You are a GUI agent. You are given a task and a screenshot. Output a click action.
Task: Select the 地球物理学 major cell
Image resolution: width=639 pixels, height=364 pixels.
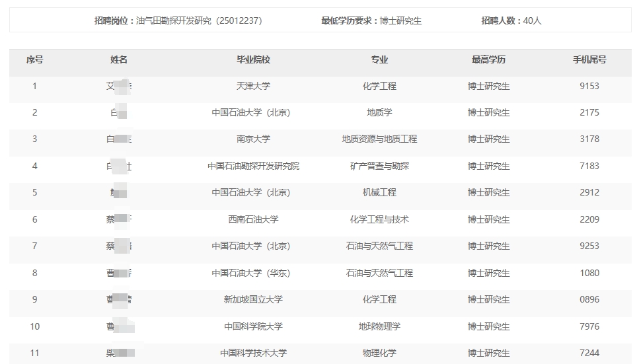tap(379, 326)
